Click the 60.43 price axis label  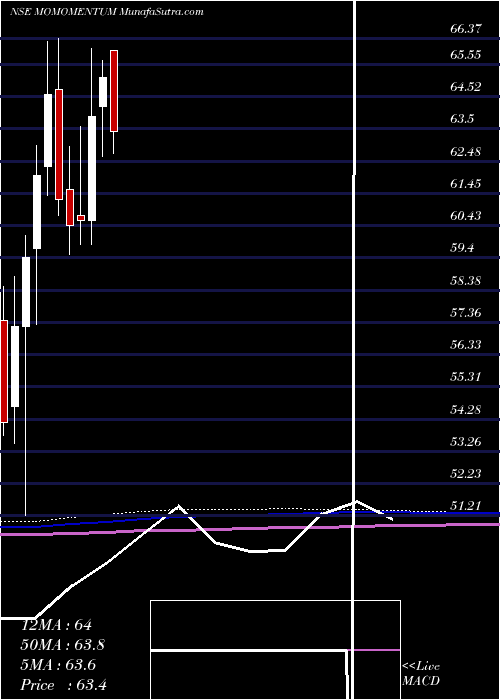[466, 216]
